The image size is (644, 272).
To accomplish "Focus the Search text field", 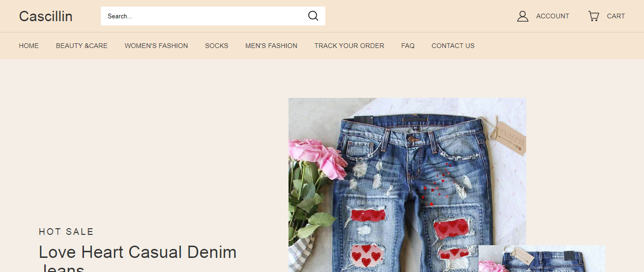I will coord(203,16).
